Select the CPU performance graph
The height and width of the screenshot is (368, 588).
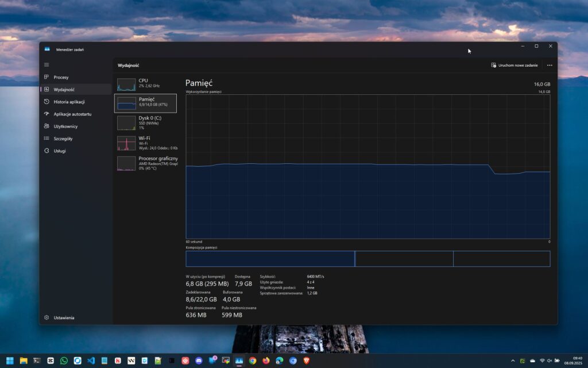[x=126, y=85]
